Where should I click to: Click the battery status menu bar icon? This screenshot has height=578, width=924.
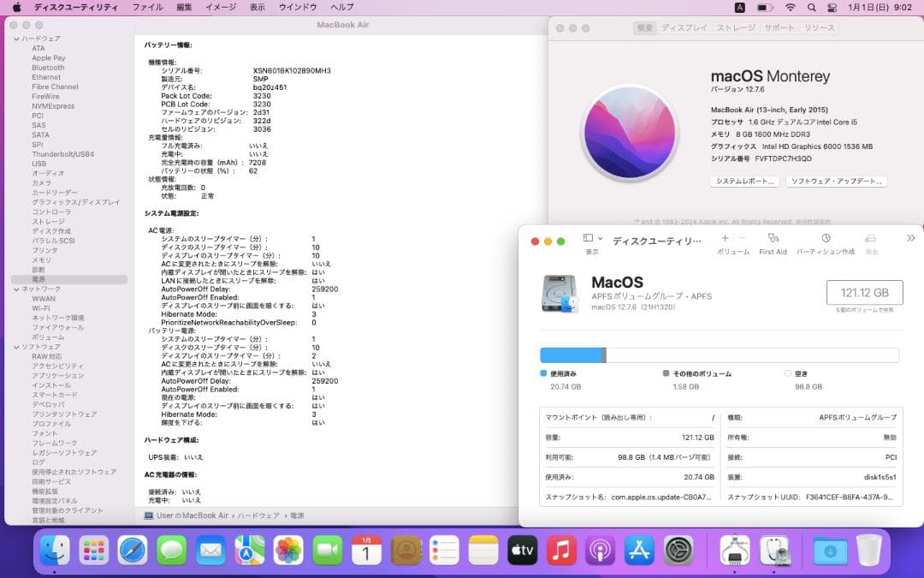pos(765,8)
